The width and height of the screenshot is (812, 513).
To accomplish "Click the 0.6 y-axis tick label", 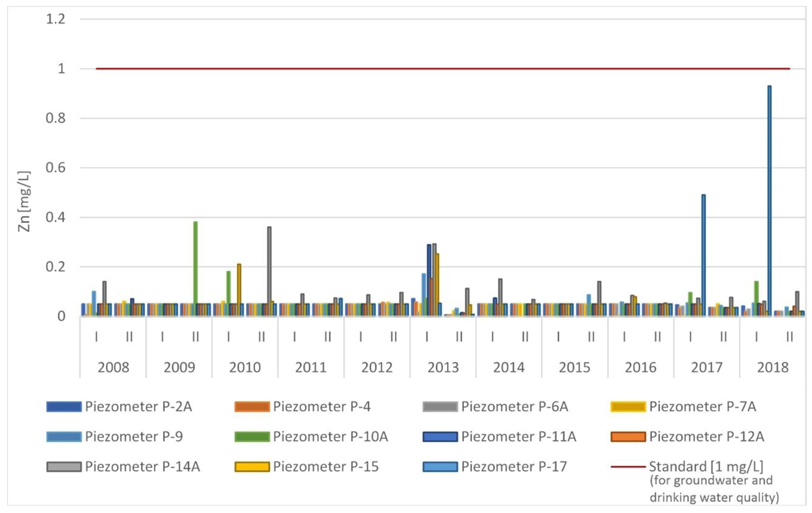I will [x=55, y=168].
